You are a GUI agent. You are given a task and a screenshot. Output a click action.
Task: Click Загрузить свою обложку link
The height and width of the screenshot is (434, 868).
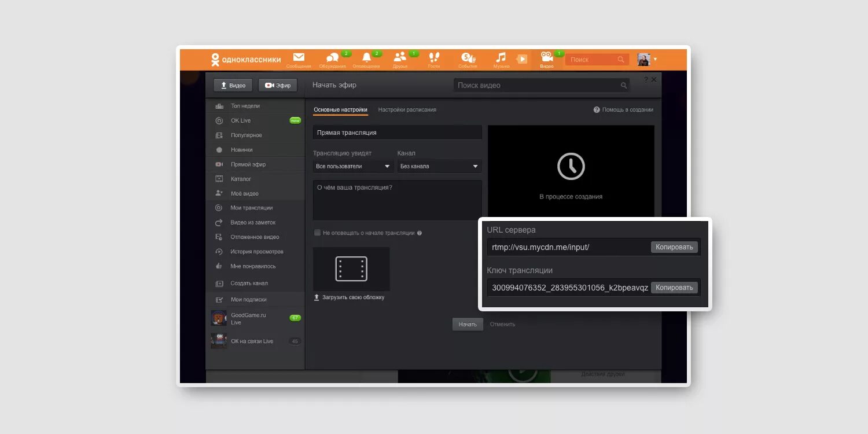[349, 297]
